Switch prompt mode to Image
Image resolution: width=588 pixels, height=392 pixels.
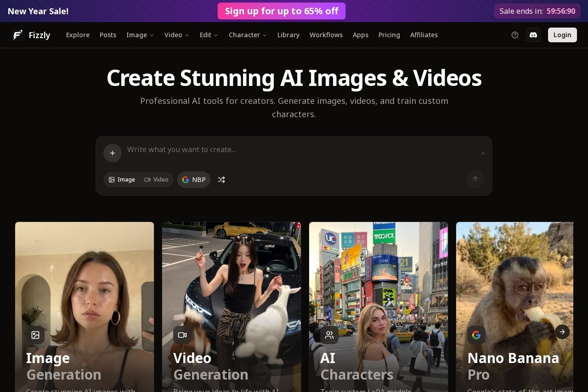click(122, 180)
